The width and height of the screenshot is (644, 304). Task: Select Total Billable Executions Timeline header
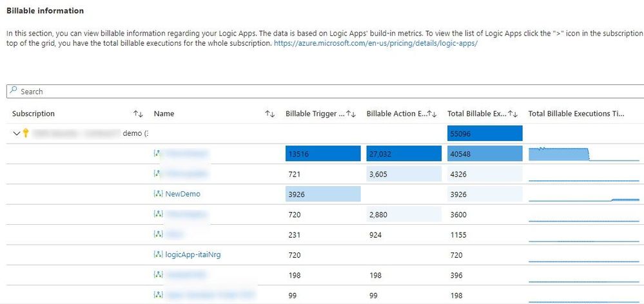576,113
